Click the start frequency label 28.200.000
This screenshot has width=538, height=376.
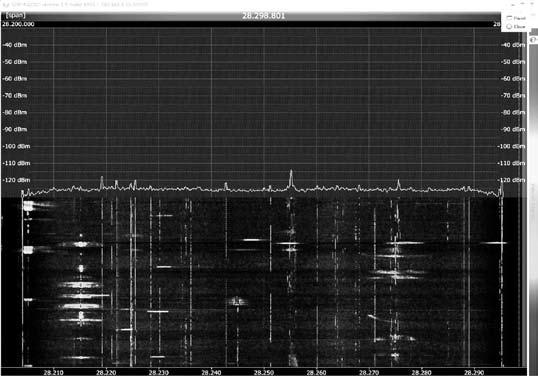[x=18, y=24]
